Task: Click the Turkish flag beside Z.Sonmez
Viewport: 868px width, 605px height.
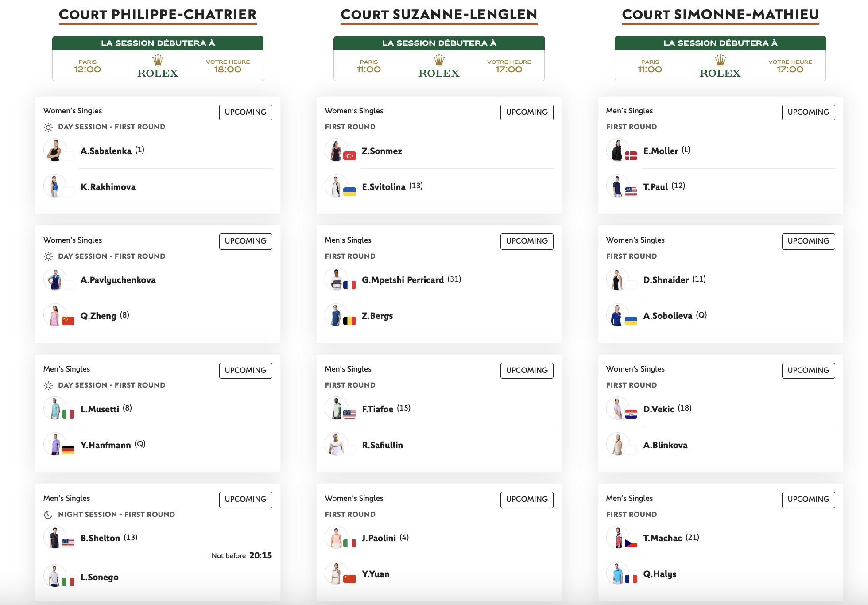Action: 349,156
